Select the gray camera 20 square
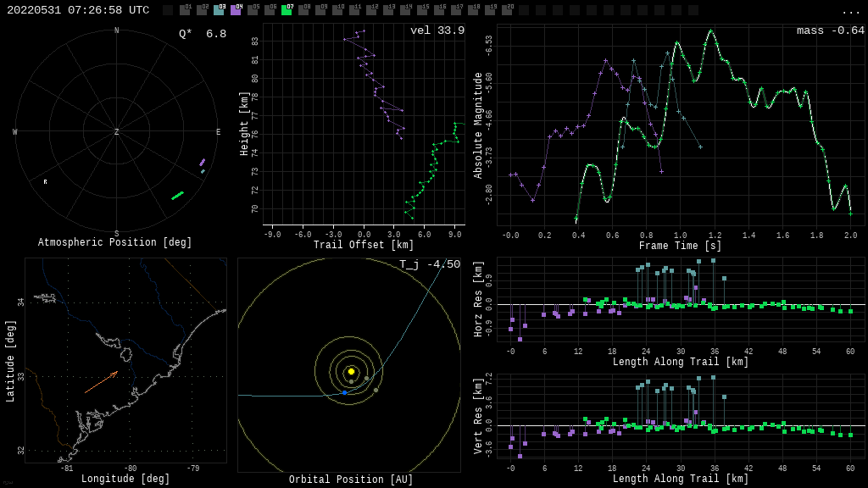 507,10
